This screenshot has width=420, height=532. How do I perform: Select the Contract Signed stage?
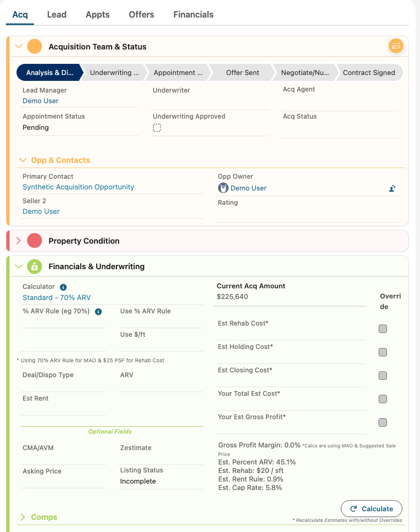369,72
